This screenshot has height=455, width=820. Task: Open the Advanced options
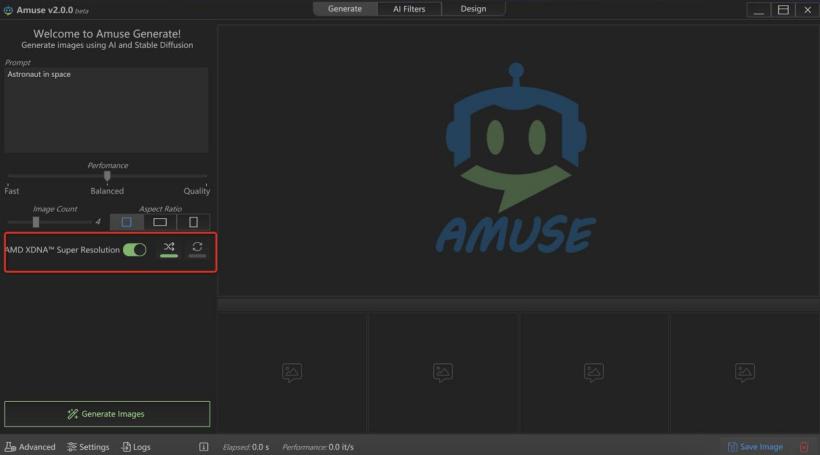click(30, 447)
